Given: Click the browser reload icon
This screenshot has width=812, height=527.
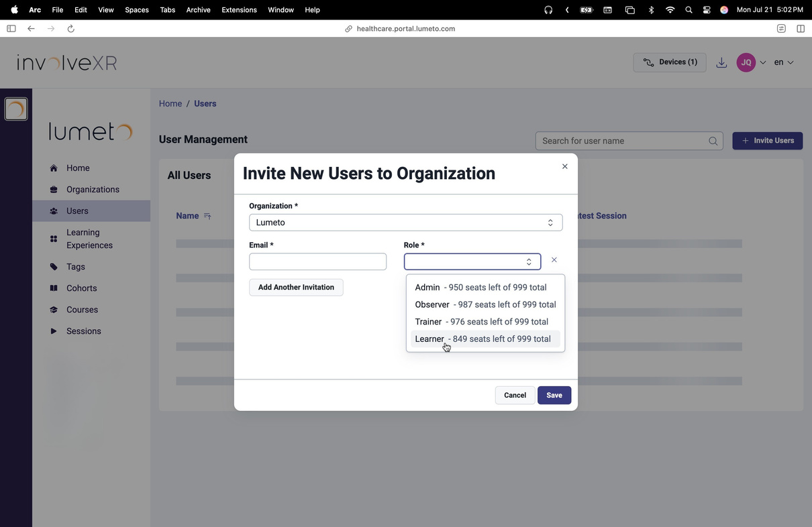Looking at the screenshot, I should tap(71, 29).
